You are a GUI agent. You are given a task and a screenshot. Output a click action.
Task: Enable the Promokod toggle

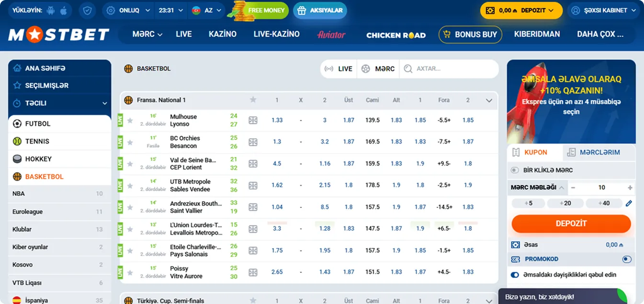tap(626, 259)
